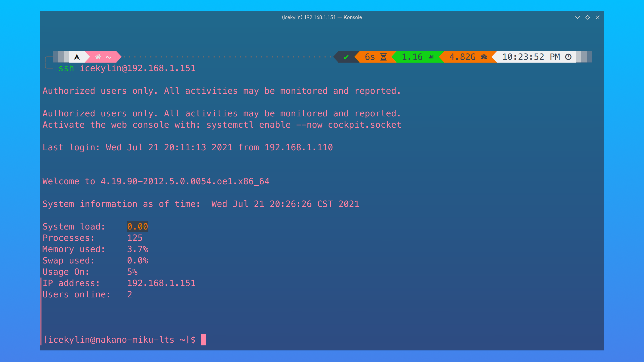Image resolution: width=644 pixels, height=362 pixels.
Task: Click the 4.82G memory segment
Action: click(x=467, y=57)
